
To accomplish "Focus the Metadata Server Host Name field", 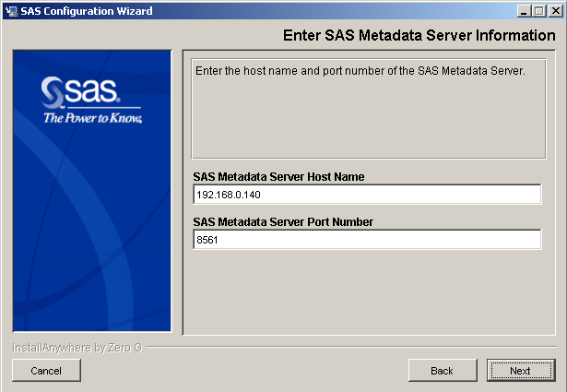I will point(367,195).
